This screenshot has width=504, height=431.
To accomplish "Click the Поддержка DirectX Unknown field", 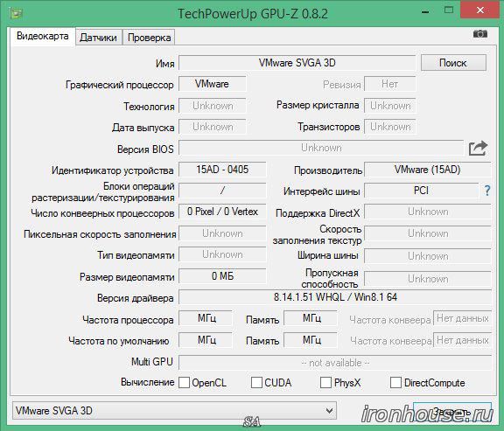I will pyautogui.click(x=428, y=212).
